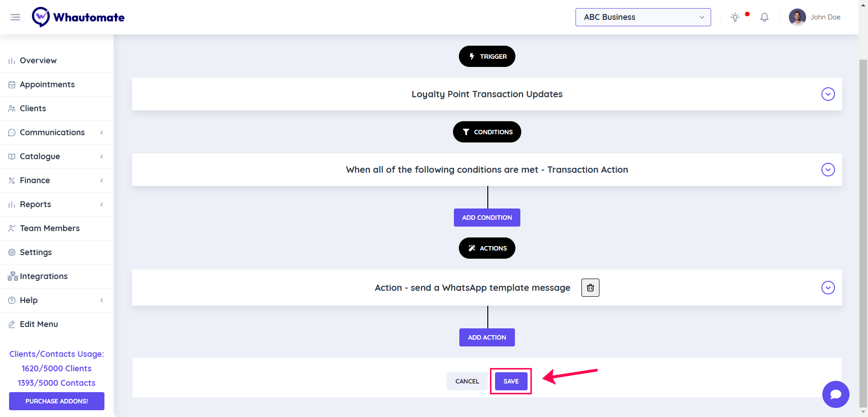This screenshot has height=417, width=868.
Task: Expand the WhatsApp template action panel
Action: (828, 288)
